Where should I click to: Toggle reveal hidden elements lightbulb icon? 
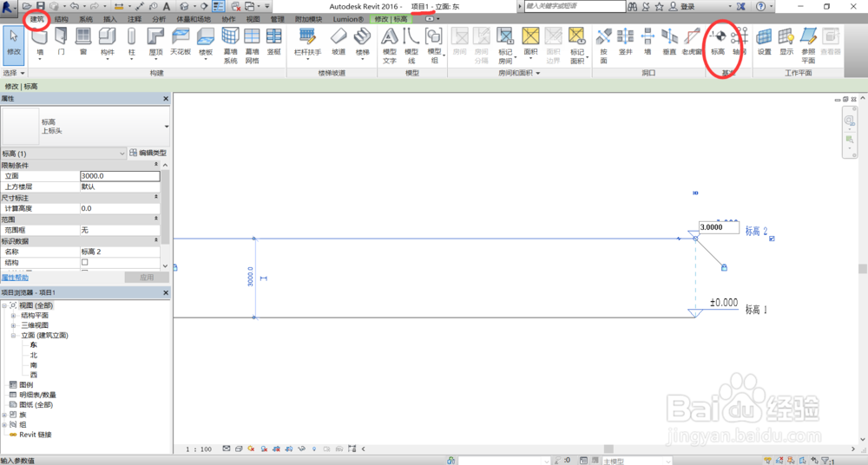tap(314, 449)
